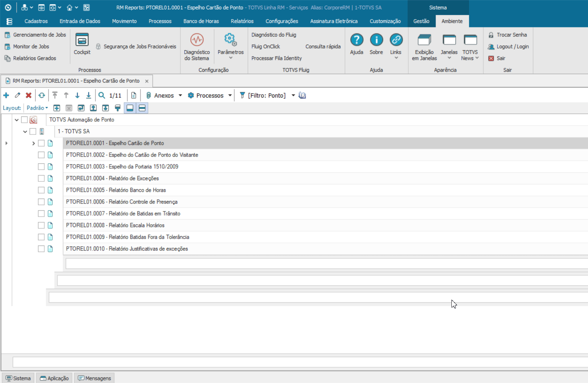Image resolution: width=588 pixels, height=383 pixels.
Task: Close the RM Reports document tab
Action: click(147, 81)
